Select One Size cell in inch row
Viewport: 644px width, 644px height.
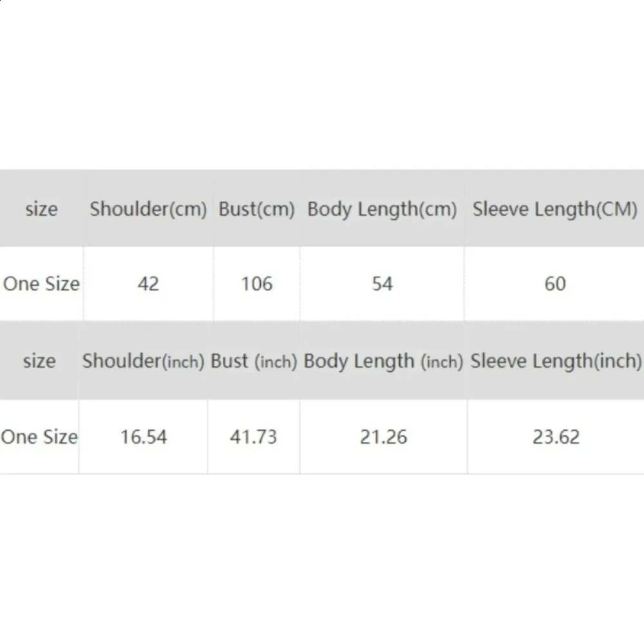coord(39,437)
